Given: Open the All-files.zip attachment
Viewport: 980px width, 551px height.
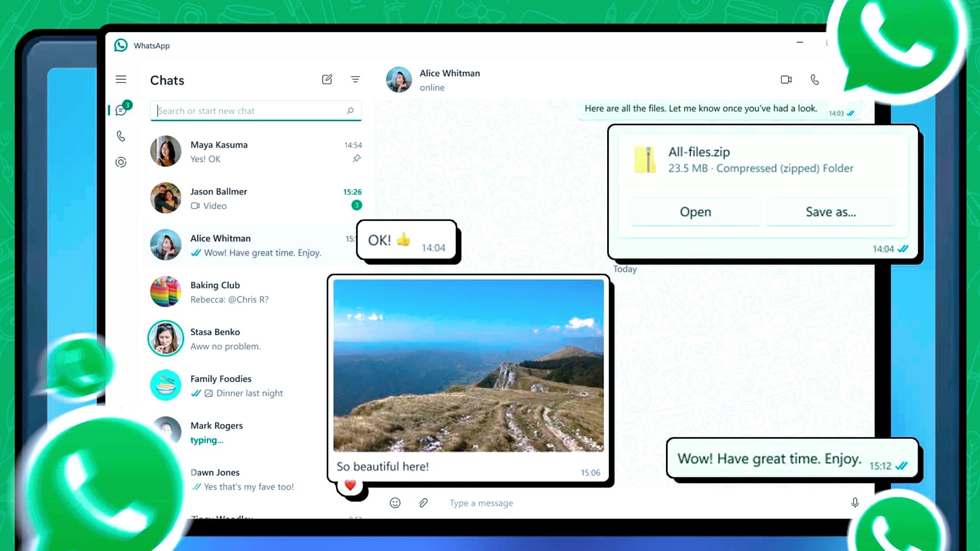Looking at the screenshot, I should tap(695, 212).
